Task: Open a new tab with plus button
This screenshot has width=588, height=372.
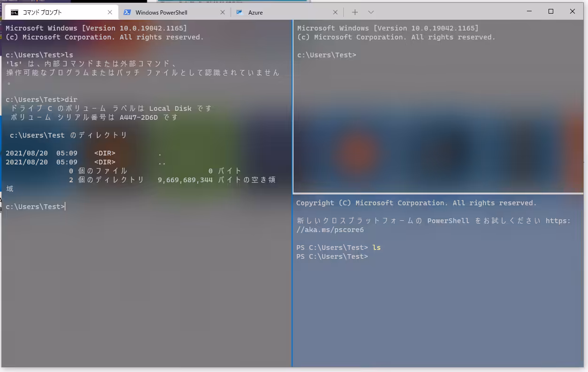Action: point(355,12)
